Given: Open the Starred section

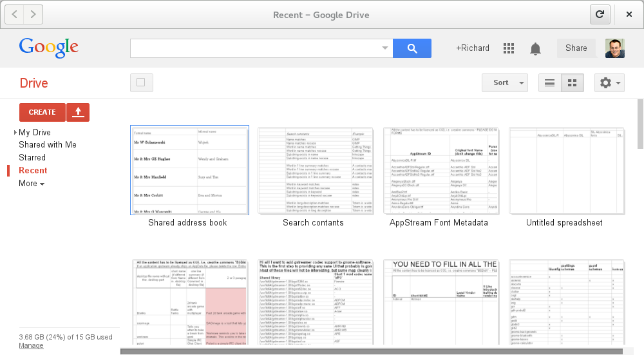Looking at the screenshot, I should 32,157.
